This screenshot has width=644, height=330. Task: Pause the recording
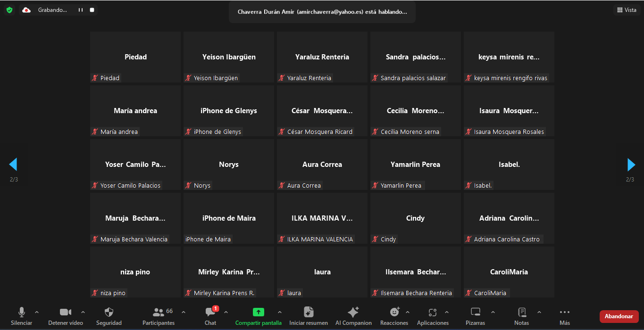click(81, 10)
